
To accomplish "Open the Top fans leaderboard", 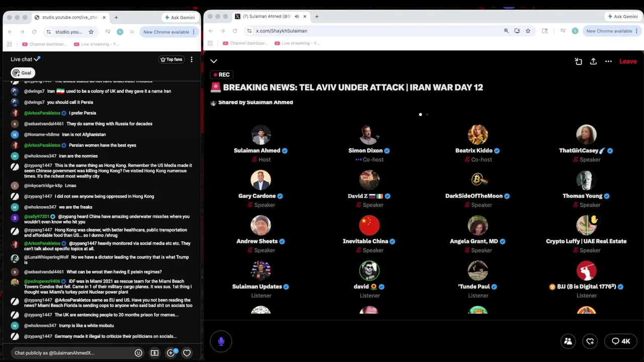I will click(171, 59).
